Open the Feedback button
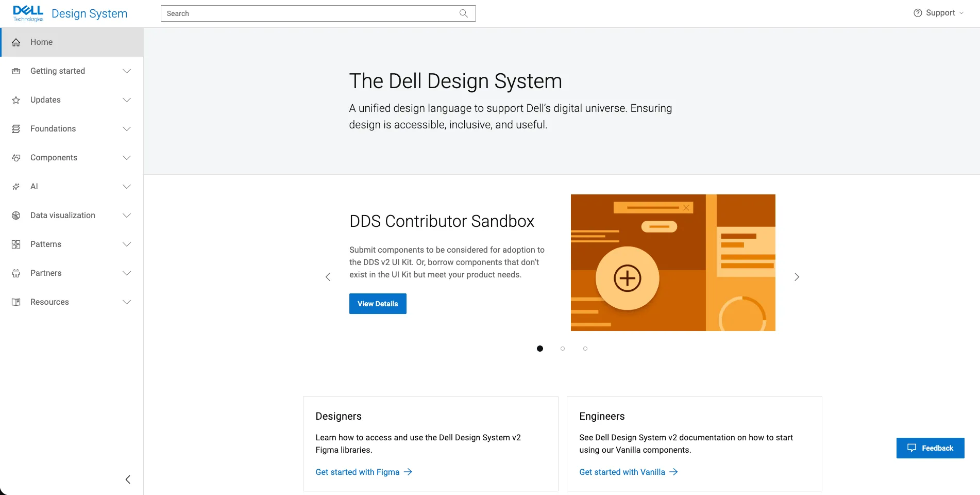 (931, 448)
